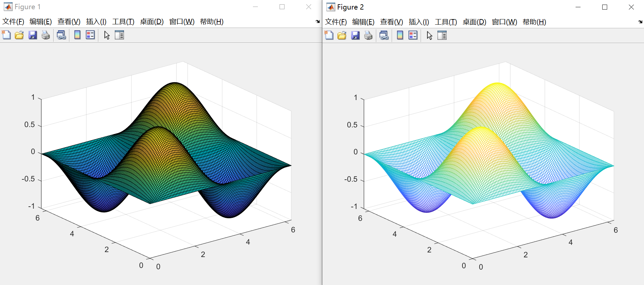Save Figure 2 with the floppy disk icon
Image resolution: width=644 pixels, height=285 pixels.
[x=355, y=35]
